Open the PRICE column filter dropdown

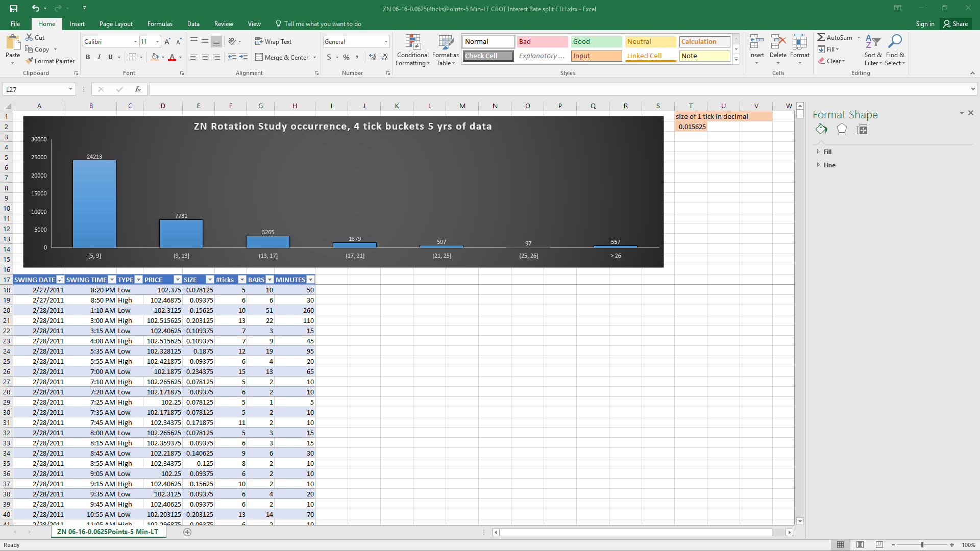click(178, 280)
